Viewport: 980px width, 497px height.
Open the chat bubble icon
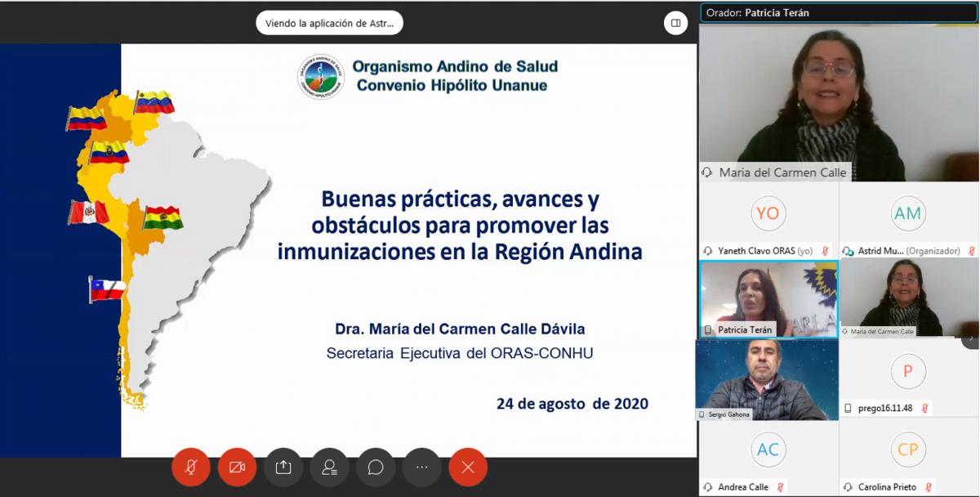376,467
